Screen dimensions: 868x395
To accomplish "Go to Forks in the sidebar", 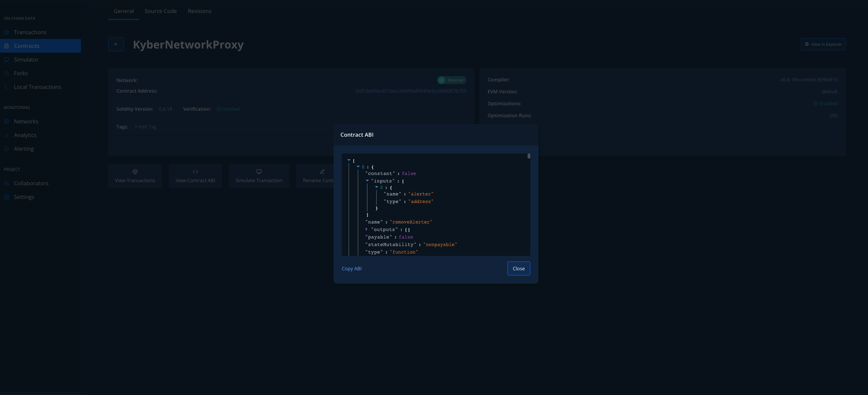I will pyautogui.click(x=40, y=73).
